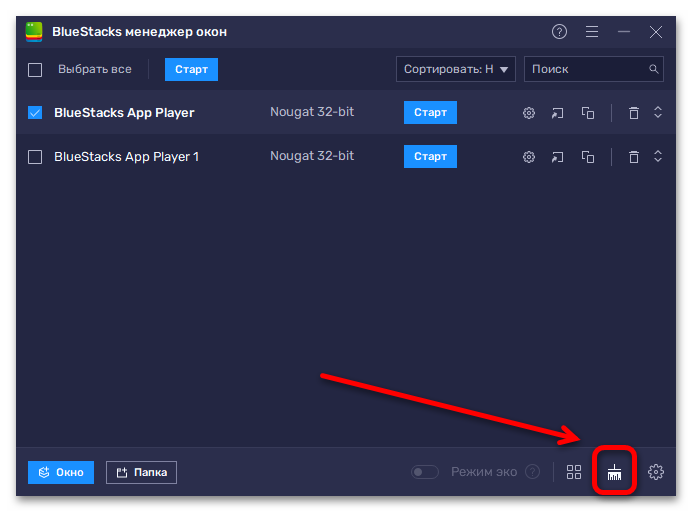Click the search magnifier icon
692x512 pixels.
click(x=654, y=69)
